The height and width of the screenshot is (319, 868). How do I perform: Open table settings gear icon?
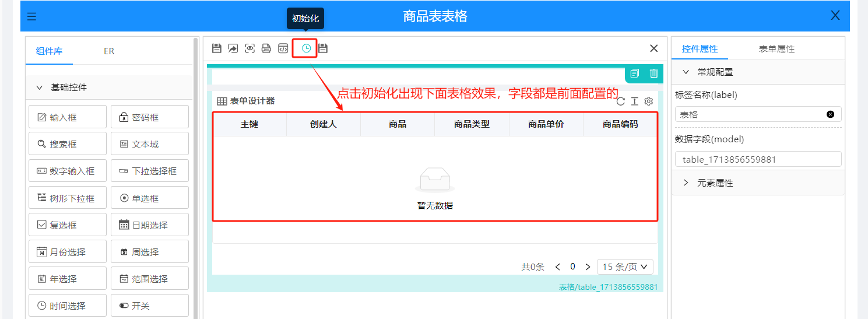tap(648, 101)
